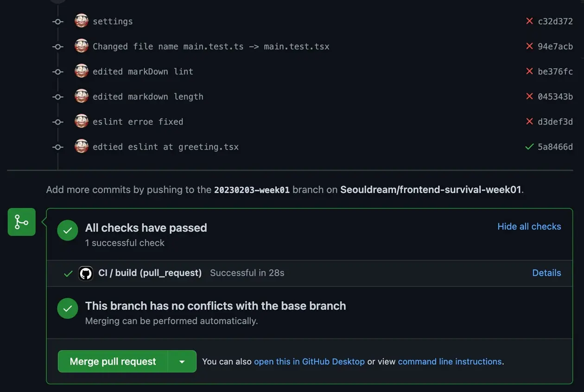Click the Merge pull request button
Image resolution: width=584 pixels, height=392 pixels.
point(113,361)
